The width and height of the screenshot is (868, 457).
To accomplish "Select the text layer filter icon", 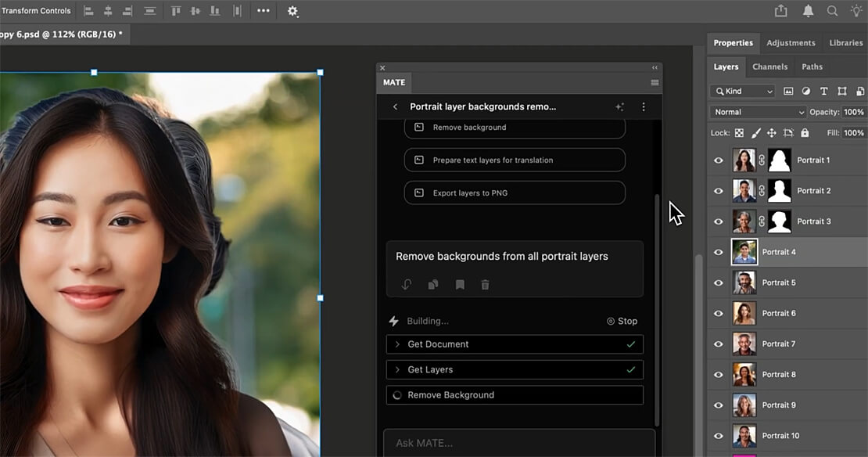I will coord(823,92).
